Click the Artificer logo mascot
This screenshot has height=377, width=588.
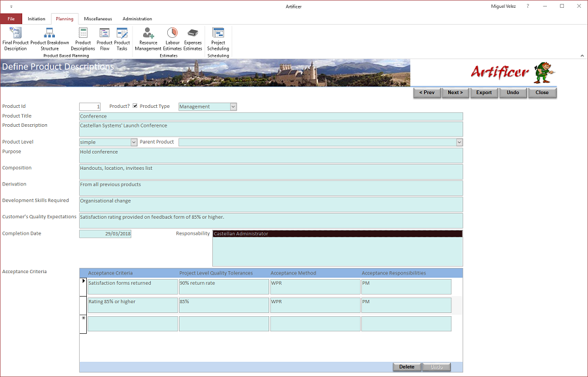[543, 73]
